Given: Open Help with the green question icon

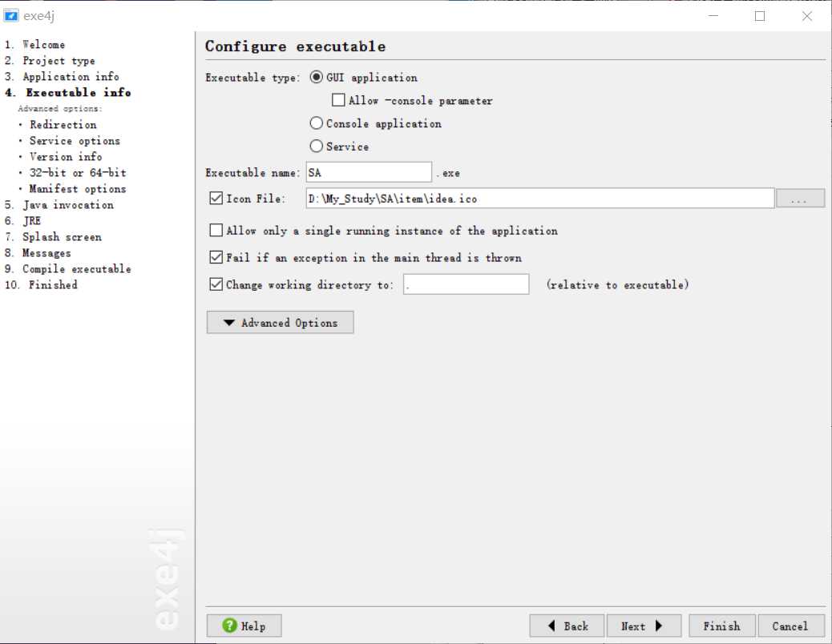Looking at the screenshot, I should point(244,626).
